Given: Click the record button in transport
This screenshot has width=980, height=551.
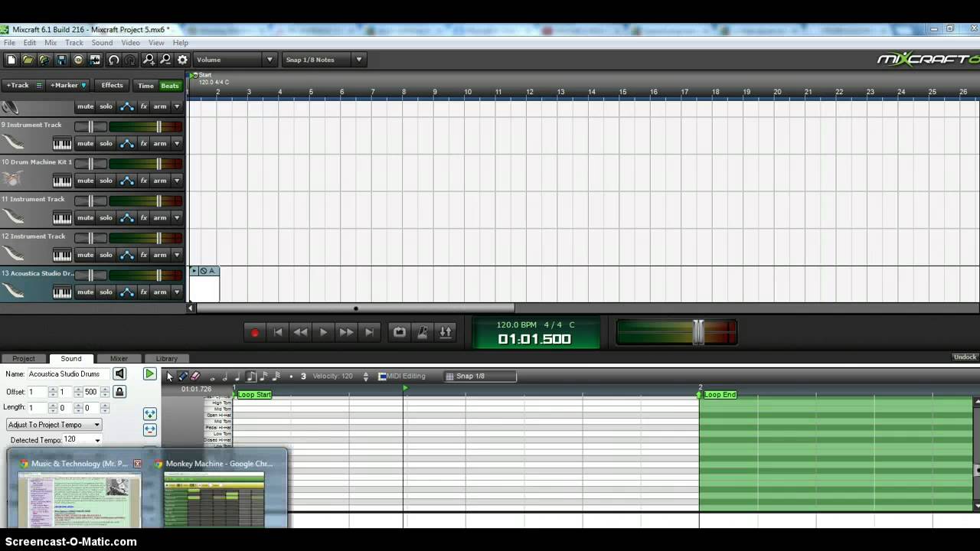Looking at the screenshot, I should tap(255, 332).
